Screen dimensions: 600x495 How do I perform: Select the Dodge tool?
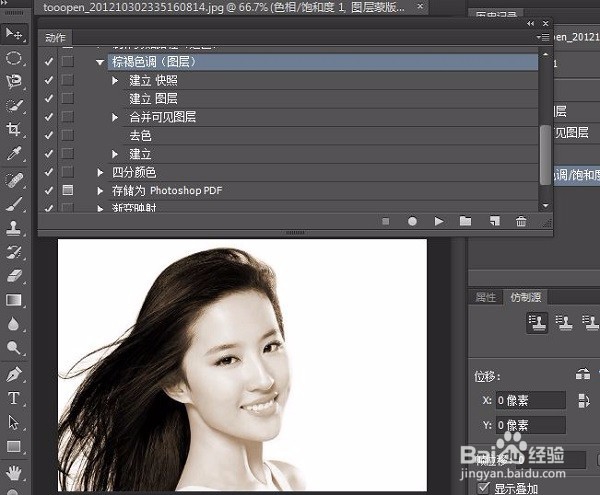[x=14, y=347]
